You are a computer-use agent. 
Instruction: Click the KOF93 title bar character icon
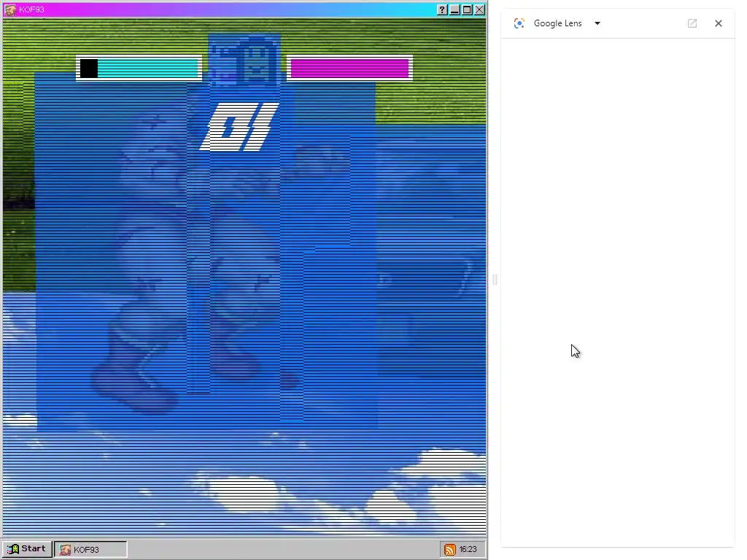pyautogui.click(x=10, y=9)
